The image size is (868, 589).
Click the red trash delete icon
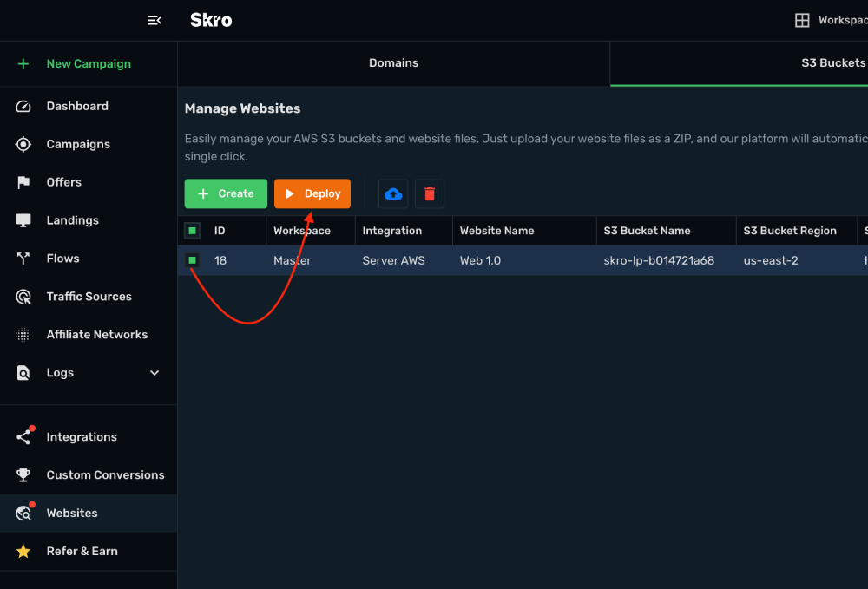(x=430, y=193)
